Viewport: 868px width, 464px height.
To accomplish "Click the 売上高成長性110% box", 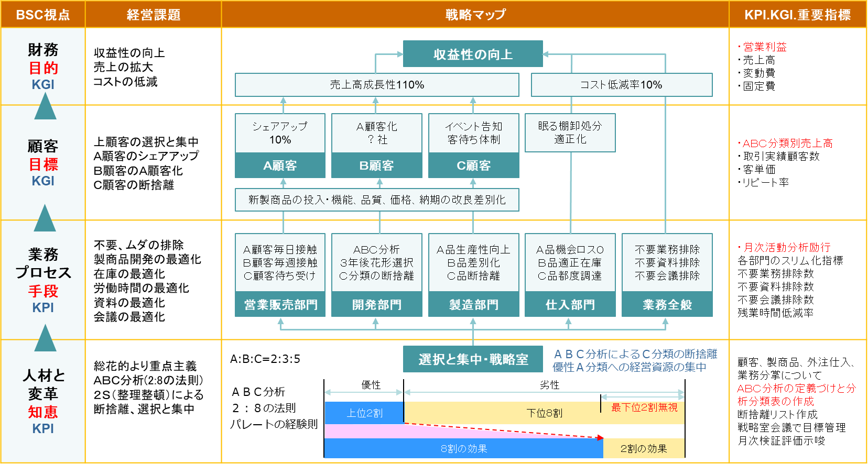I will pos(377,85).
